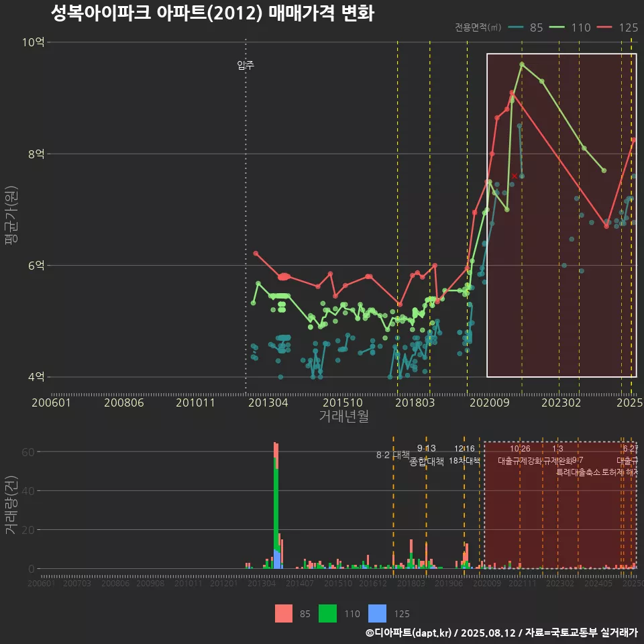This screenshot has width=644, height=644.
Task: Click the 202302 label on the price chart axis
Action: tap(561, 402)
